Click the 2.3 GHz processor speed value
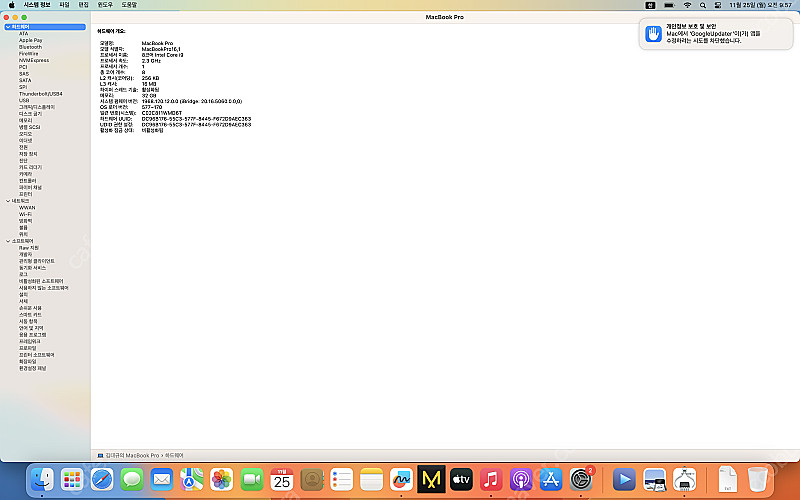Screen dimensions: 800x500 tap(151, 61)
